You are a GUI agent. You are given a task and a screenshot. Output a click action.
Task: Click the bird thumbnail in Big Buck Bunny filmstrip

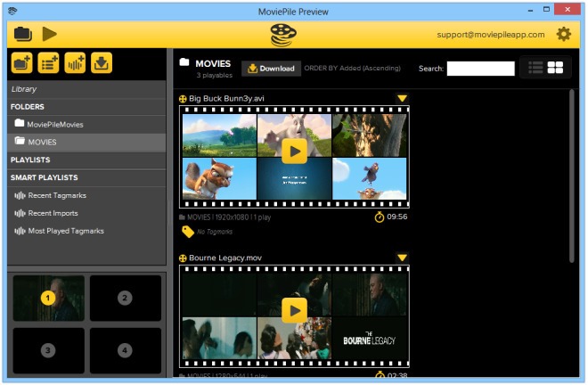(x=369, y=178)
